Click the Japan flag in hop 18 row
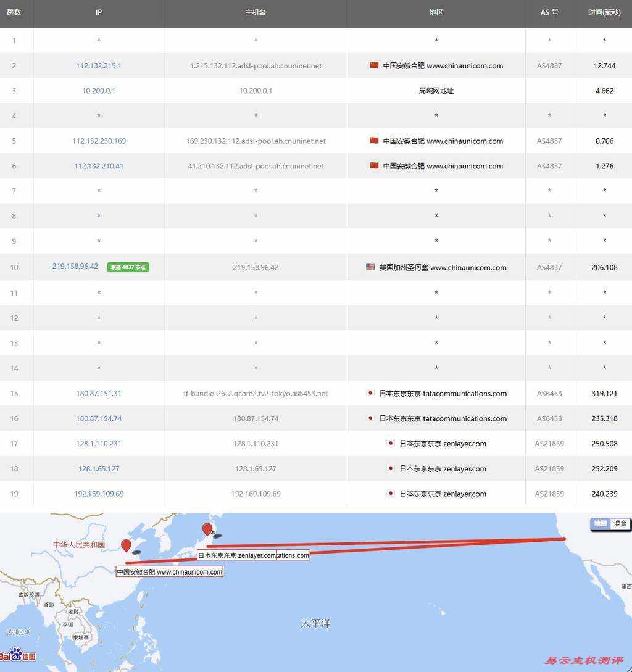 [391, 468]
